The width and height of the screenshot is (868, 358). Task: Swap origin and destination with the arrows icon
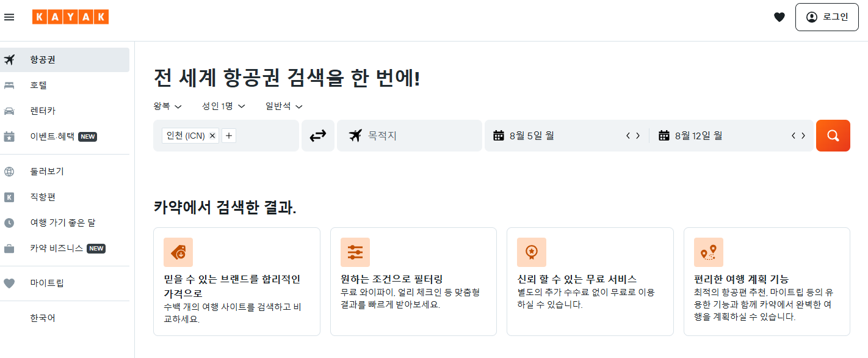317,135
